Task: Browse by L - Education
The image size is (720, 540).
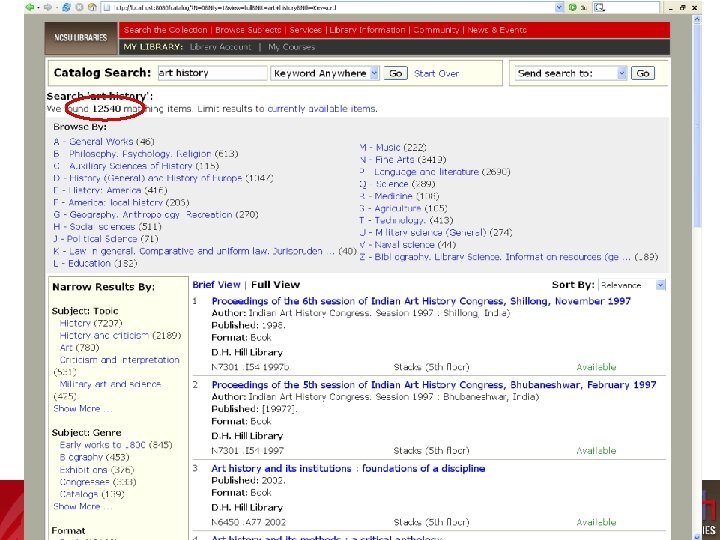Action: (82, 264)
